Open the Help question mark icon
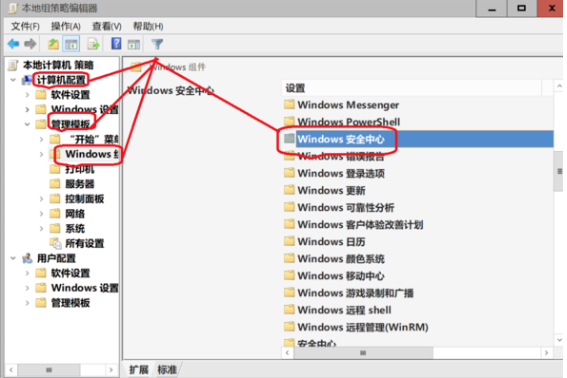The width and height of the screenshot is (567, 378). [116, 44]
